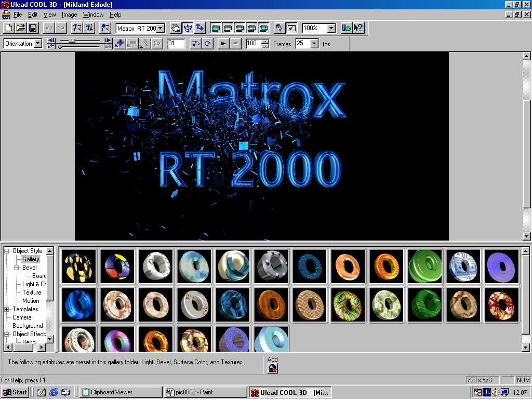Click the Windows Start button
Viewport: 532px width, 399px height.
[x=15, y=392]
